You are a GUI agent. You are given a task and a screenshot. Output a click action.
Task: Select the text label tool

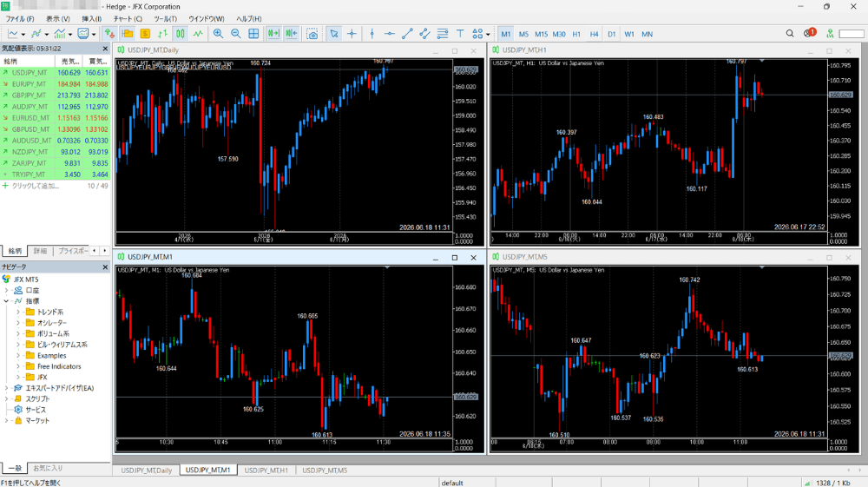[x=460, y=34]
